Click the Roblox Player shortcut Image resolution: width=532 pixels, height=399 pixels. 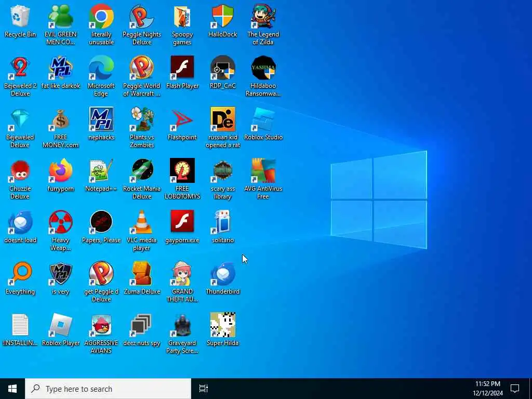pyautogui.click(x=61, y=325)
